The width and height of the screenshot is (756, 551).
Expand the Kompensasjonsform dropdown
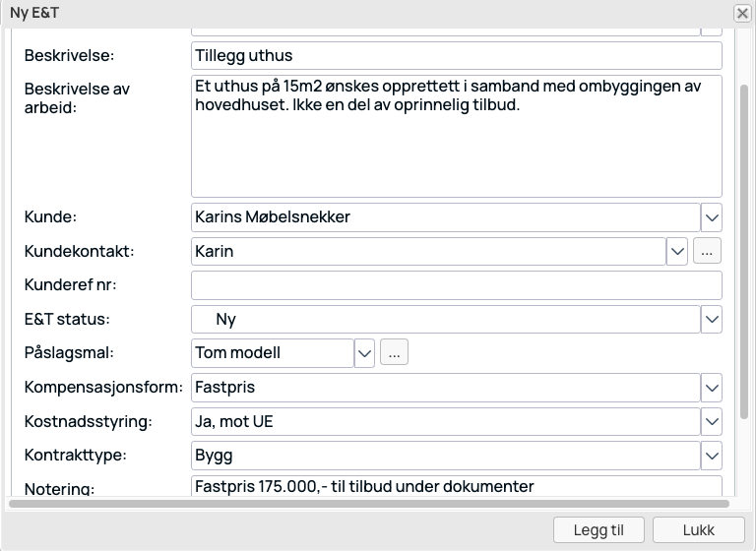pos(712,388)
